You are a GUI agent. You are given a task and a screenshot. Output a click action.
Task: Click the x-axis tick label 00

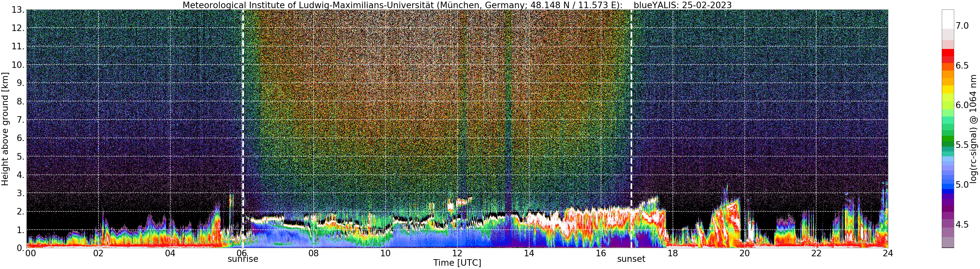click(x=30, y=253)
